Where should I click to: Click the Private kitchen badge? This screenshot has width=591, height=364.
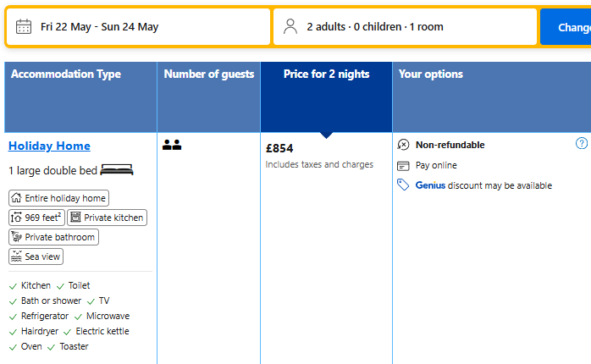pos(107,218)
